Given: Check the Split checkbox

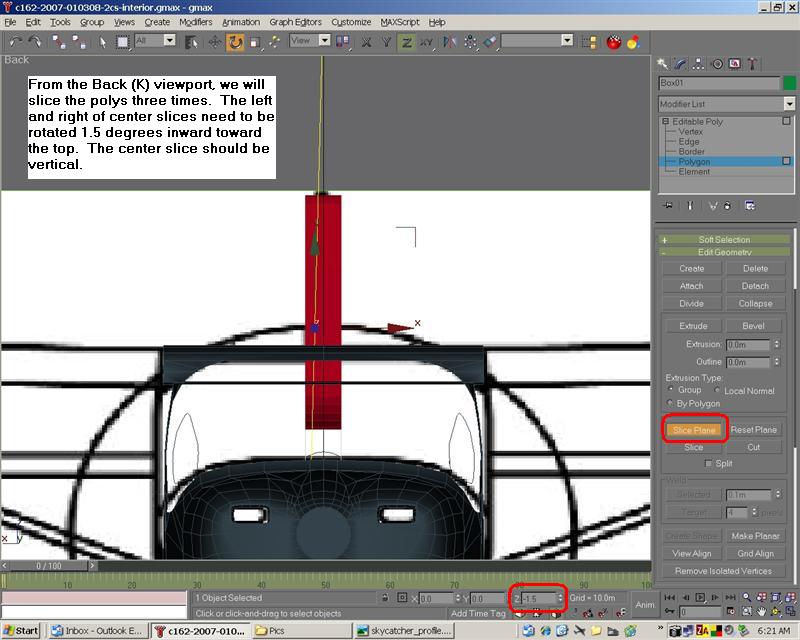Looking at the screenshot, I should pos(708,463).
